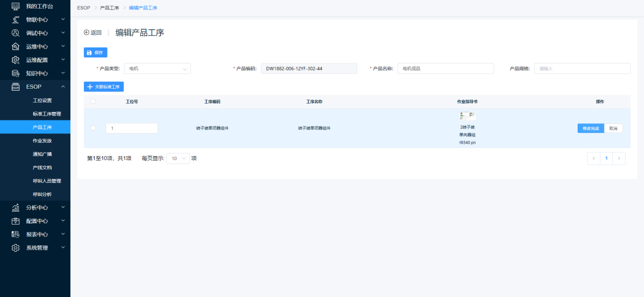
Task: Click the 调试中心 sidebar icon
Action: click(15, 33)
